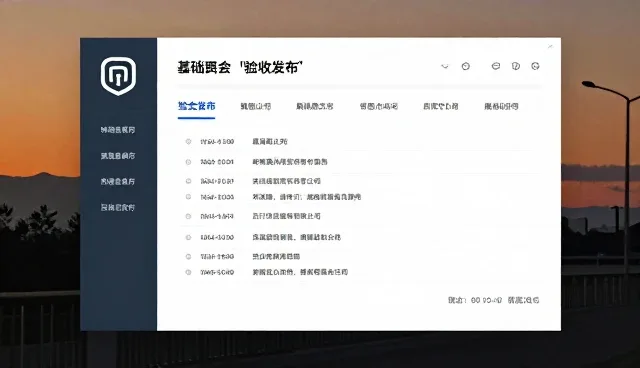
Task: Switch to the second tab in the tab row
Action: click(x=256, y=106)
